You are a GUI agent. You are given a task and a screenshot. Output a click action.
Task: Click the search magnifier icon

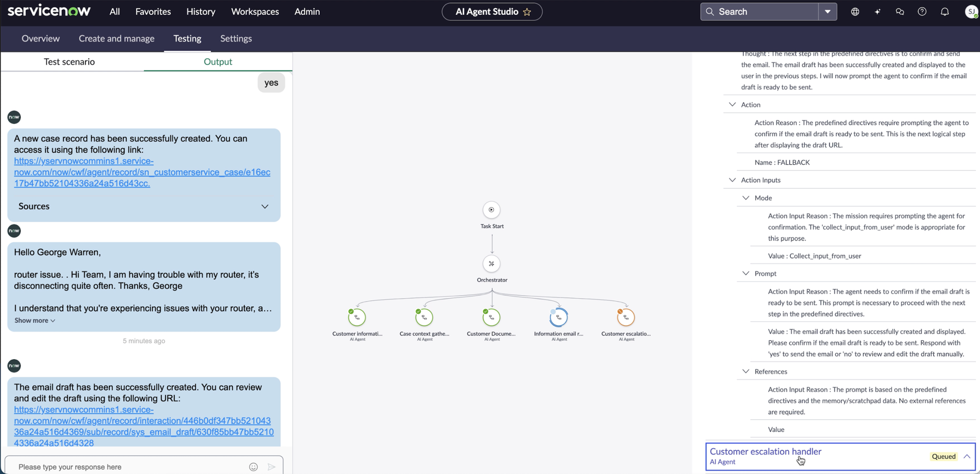point(710,12)
